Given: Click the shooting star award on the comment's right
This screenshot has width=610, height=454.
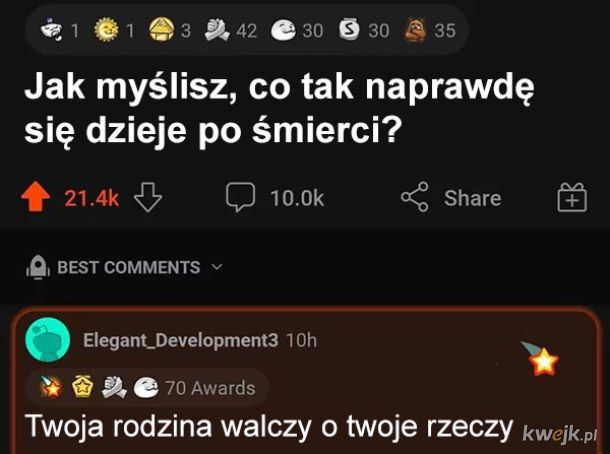Looking at the screenshot, I should pyautogui.click(x=540, y=358).
